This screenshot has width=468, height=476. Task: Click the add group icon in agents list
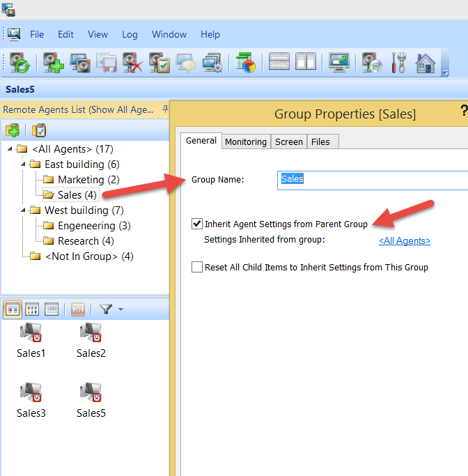point(13,130)
